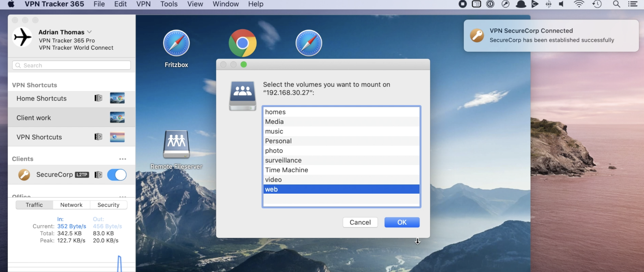Cancel the volume mount dialog
The image size is (644, 272).
pyautogui.click(x=360, y=222)
